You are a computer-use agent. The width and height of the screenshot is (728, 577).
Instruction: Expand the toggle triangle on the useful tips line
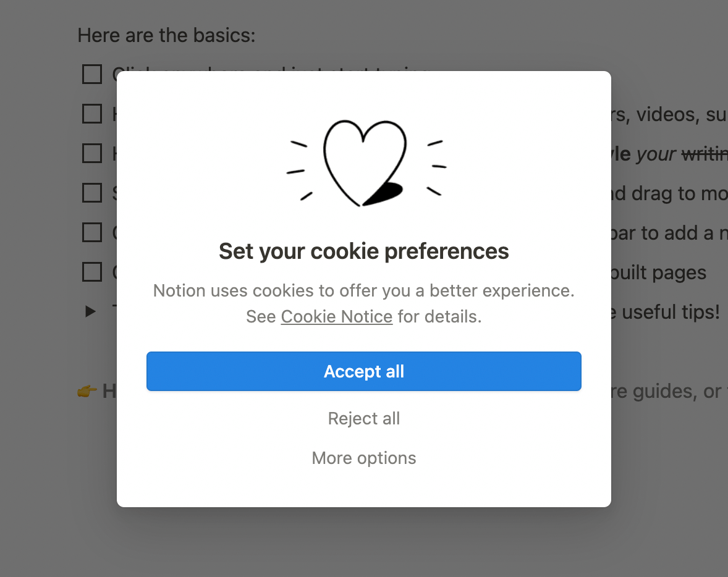click(x=91, y=311)
